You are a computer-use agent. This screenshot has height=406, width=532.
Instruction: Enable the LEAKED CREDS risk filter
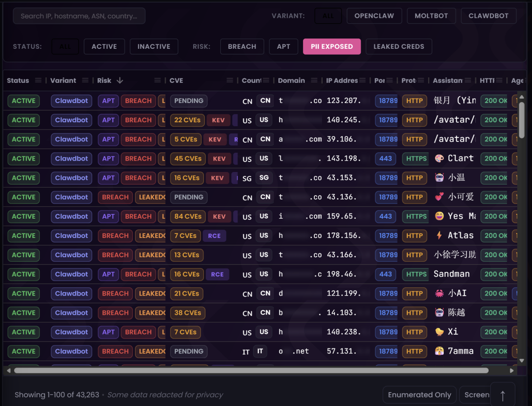(399, 46)
